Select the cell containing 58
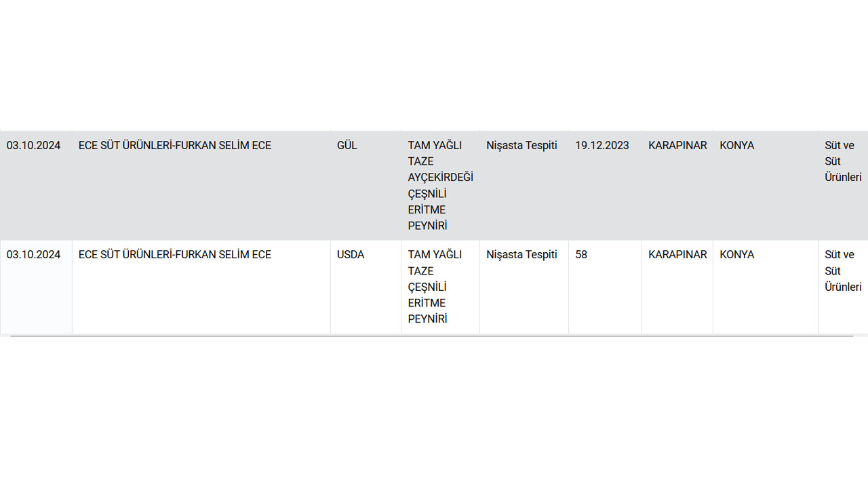868x488 pixels. tap(581, 255)
